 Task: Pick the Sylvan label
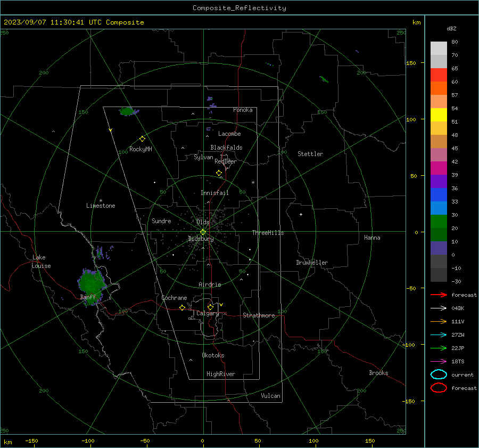pyautogui.click(x=203, y=157)
